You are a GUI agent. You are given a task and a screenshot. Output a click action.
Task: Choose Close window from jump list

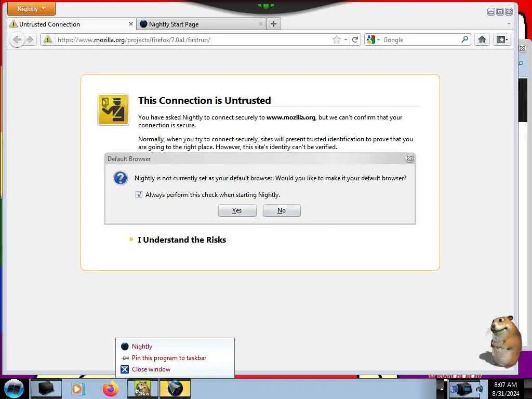coord(175,369)
